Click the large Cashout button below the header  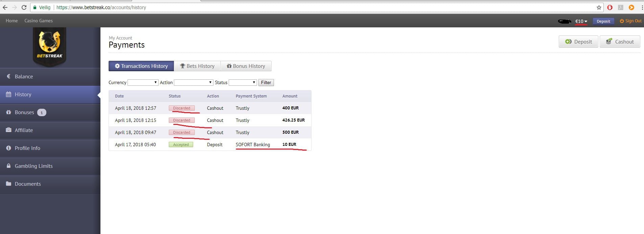coord(620,42)
